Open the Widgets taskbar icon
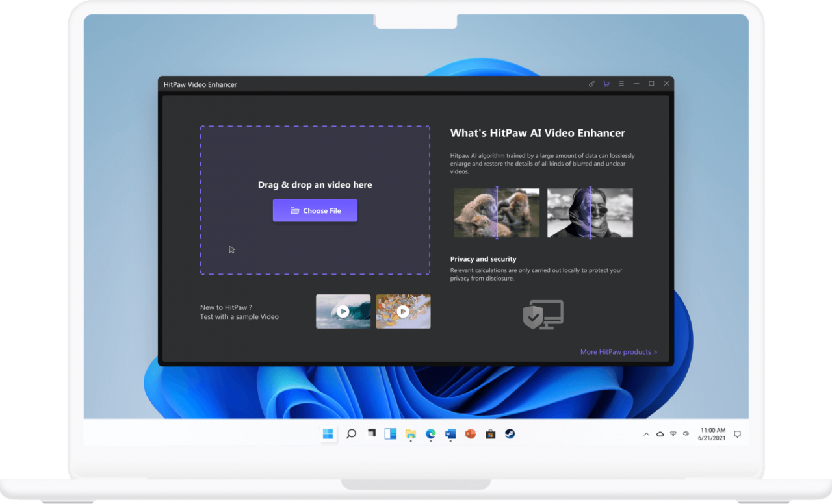 [391, 434]
